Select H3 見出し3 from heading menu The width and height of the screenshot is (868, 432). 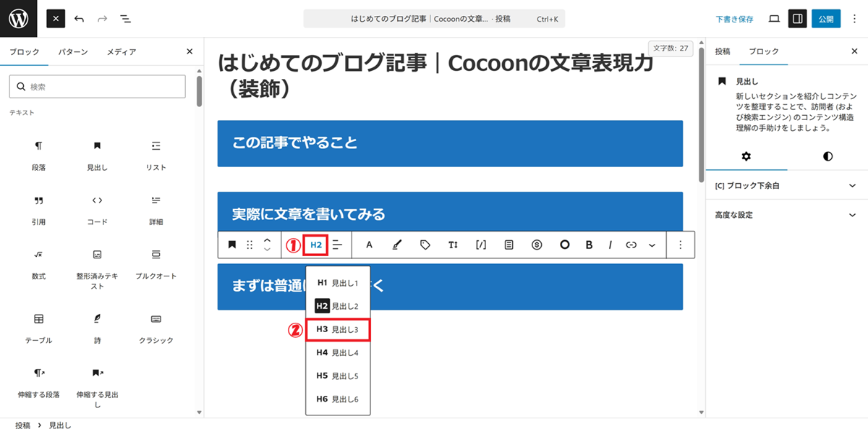tap(338, 329)
